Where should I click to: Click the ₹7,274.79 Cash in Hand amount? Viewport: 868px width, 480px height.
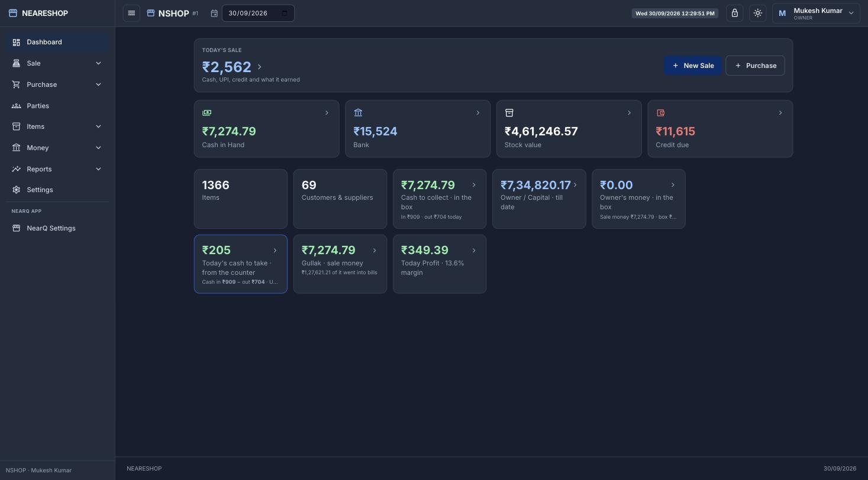click(229, 131)
